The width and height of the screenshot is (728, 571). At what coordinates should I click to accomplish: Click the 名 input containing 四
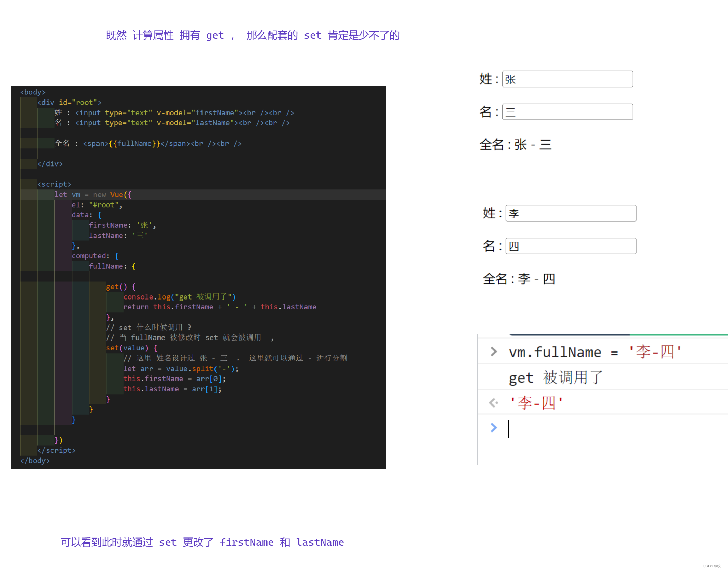[571, 246]
